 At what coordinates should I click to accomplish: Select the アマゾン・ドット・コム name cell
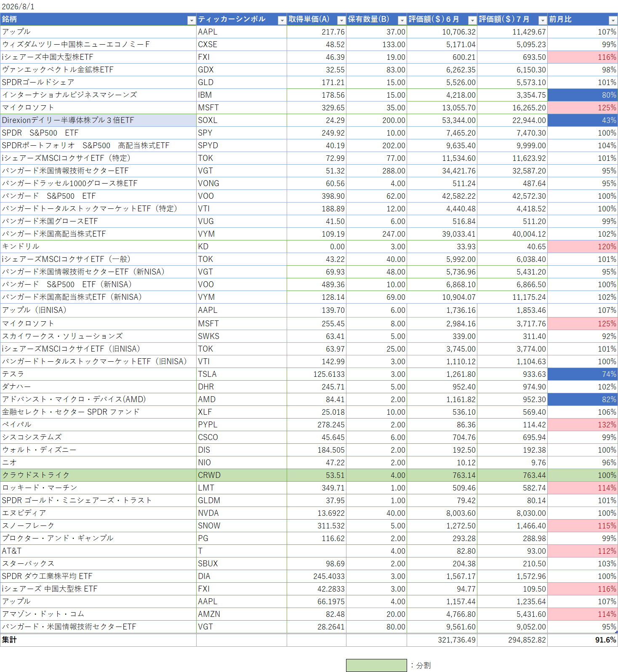(99, 614)
